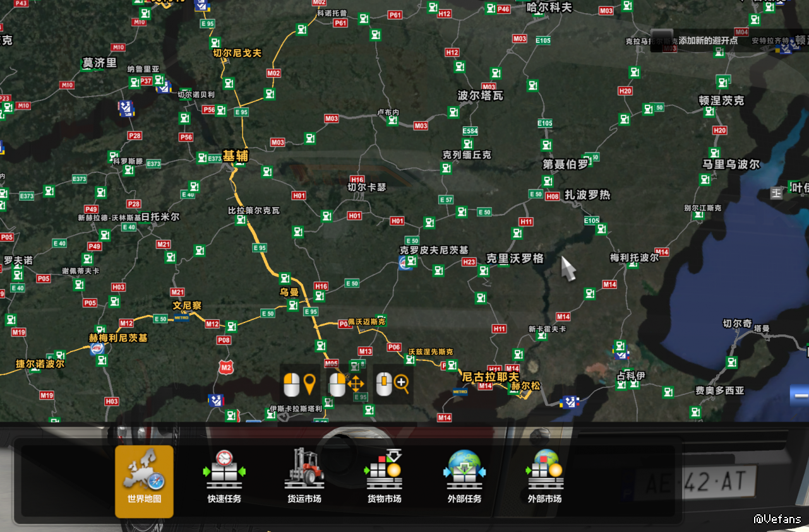Select the green service icon below 切尔奇
This screenshot has height=532, width=809.
click(x=732, y=363)
